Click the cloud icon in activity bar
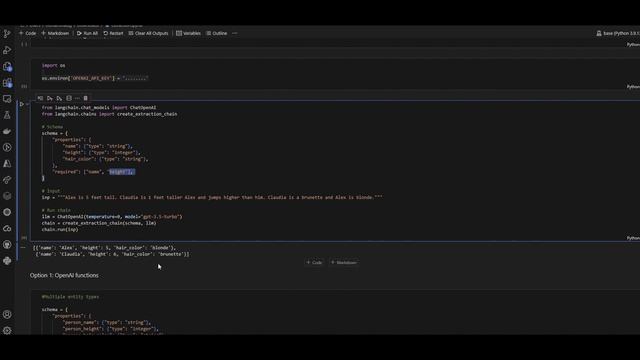 (7, 229)
